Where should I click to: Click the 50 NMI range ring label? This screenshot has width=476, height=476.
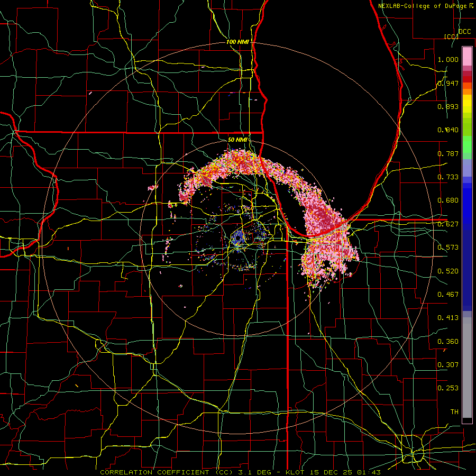click(237, 140)
